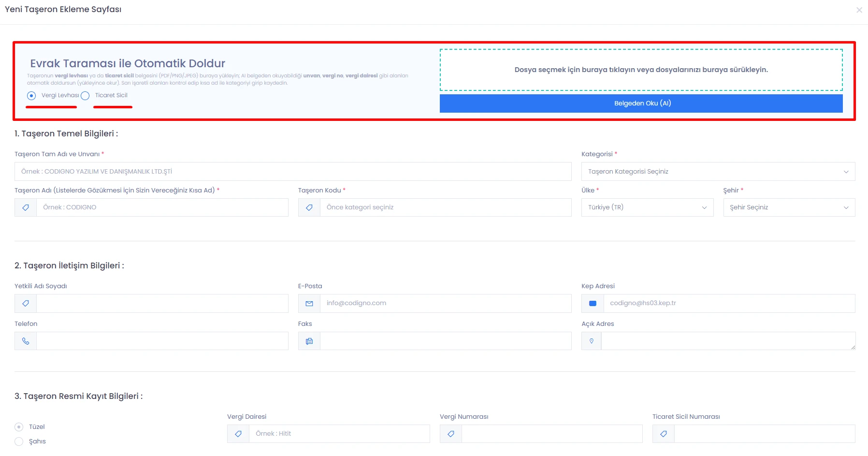This screenshot has width=868, height=456.
Task: Click tag icon beside Ticaret Sicil Numarası field
Action: coord(664,434)
